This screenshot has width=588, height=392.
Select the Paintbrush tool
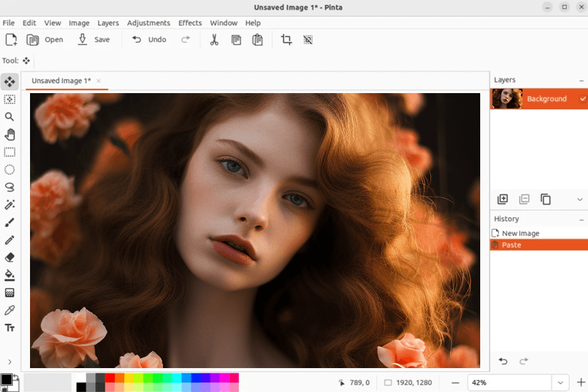(x=10, y=222)
